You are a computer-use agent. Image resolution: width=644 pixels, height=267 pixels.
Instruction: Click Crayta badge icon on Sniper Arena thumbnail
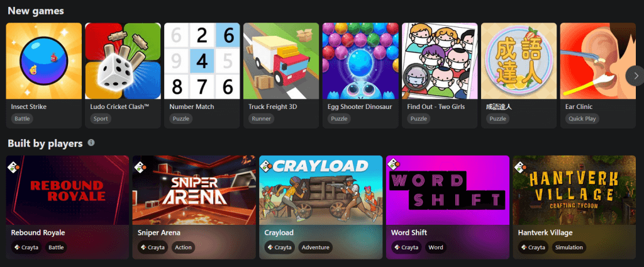(141, 166)
